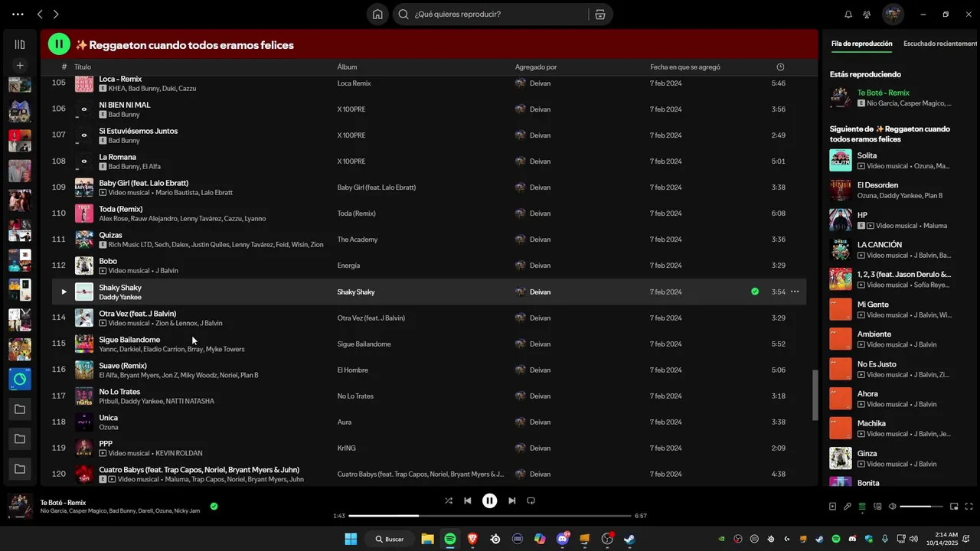Adjust the volume slider
Image resolution: width=980 pixels, height=551 pixels.
(921, 507)
